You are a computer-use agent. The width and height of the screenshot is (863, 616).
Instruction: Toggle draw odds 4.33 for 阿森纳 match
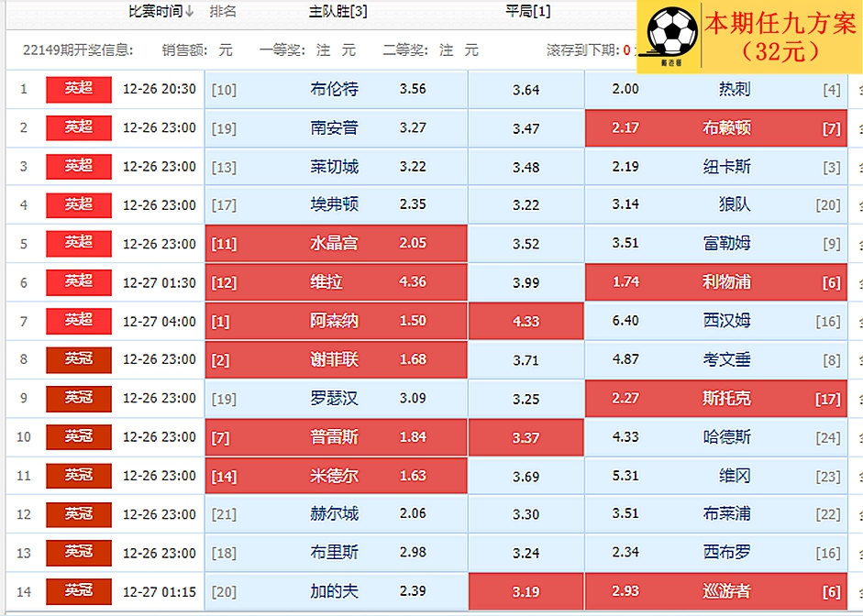[526, 322]
